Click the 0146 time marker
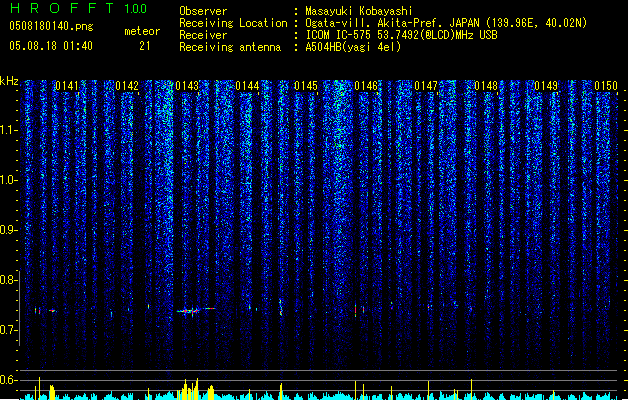Image resolution: width=629 pixels, height=400 pixels. (366, 86)
